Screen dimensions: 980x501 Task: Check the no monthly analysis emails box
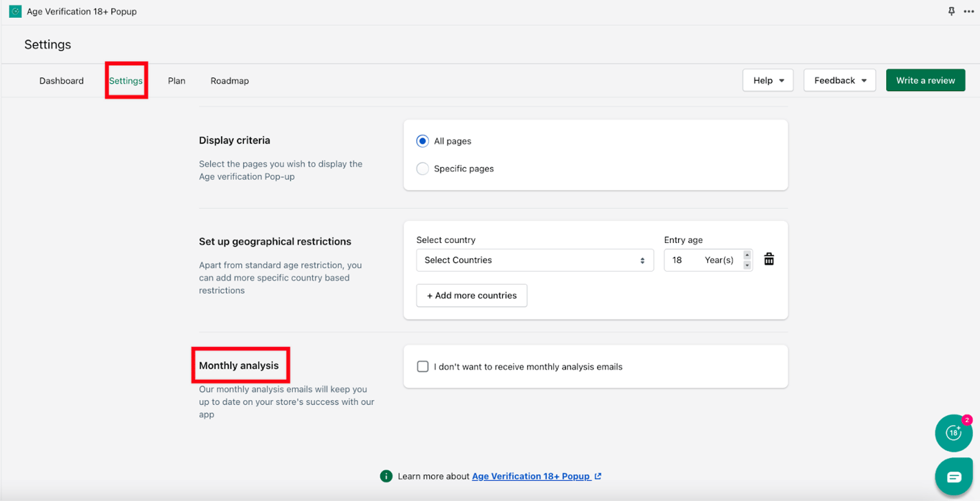423,366
